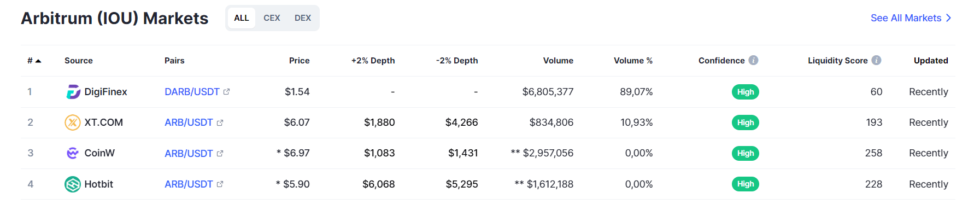Switch filter to CEX markets
980x210 pixels.
point(272,18)
